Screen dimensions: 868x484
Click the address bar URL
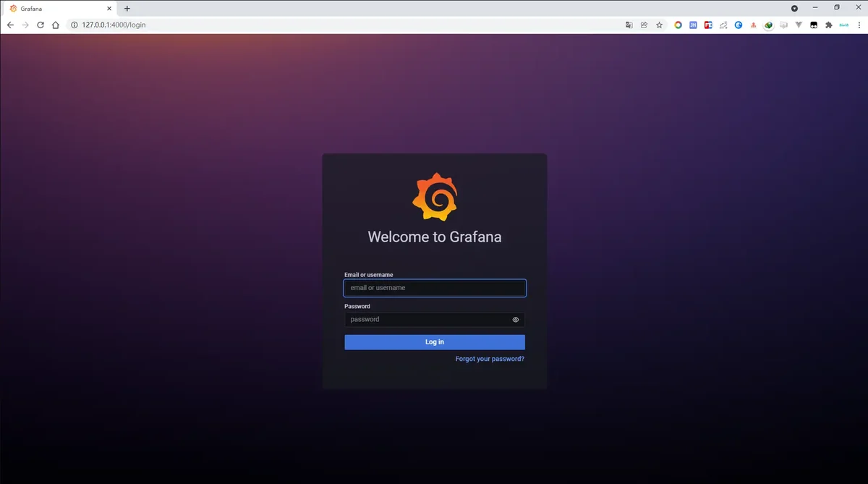point(114,25)
